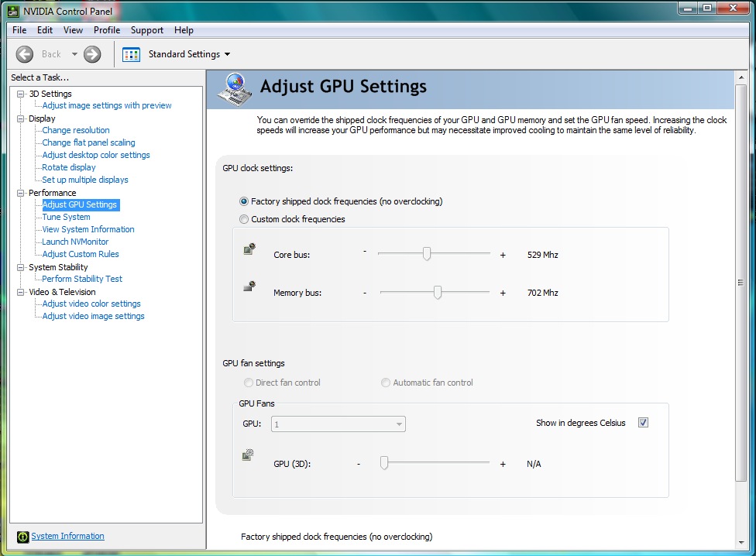This screenshot has width=756, height=556.
Task: Open Tune System task
Action: [66, 218]
